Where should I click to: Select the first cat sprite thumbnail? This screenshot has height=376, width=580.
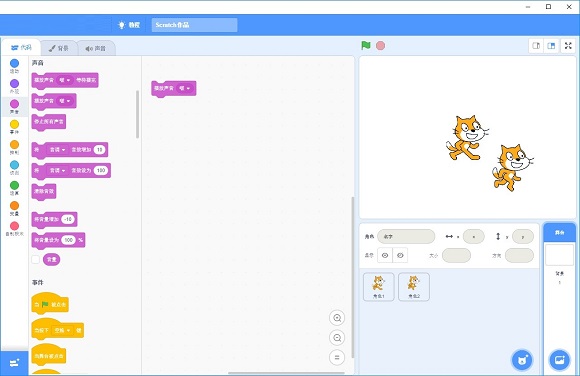(378, 287)
